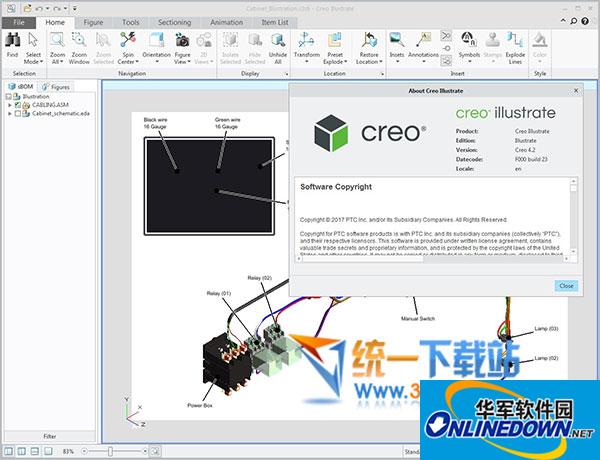
Task: Click the Close button in About dialog
Action: 566,285
